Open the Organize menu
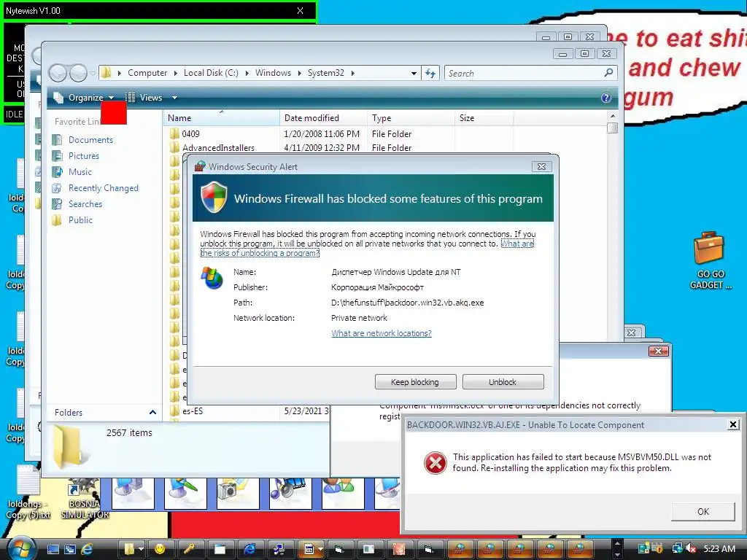Image resolution: width=747 pixels, height=560 pixels. point(84,98)
